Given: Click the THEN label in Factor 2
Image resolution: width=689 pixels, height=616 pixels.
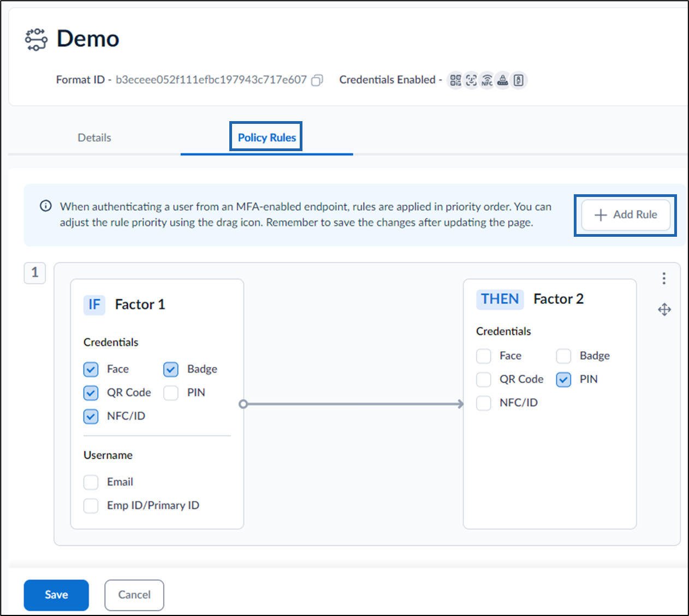Looking at the screenshot, I should [500, 299].
